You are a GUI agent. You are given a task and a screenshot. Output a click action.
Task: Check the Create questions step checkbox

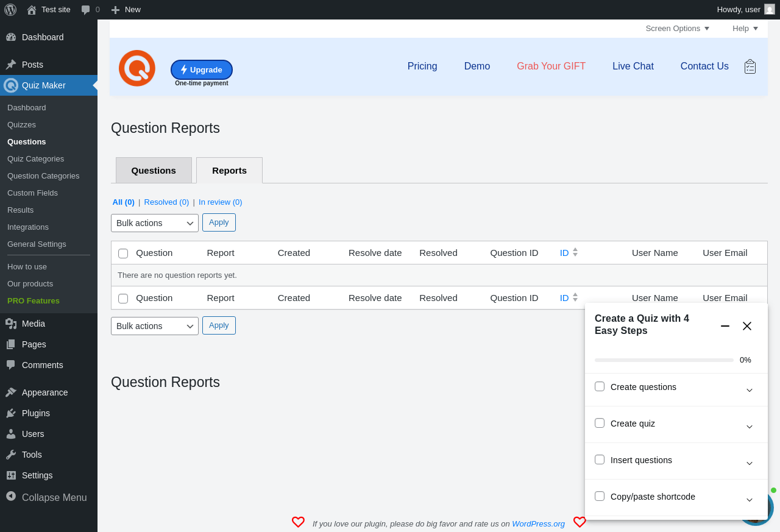coord(600,386)
